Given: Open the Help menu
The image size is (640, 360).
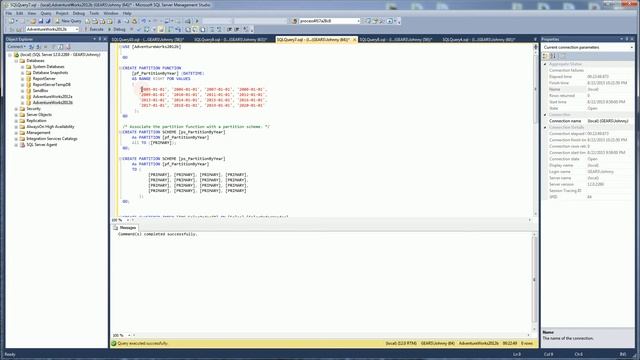Looking at the screenshot, I should click(127, 13).
